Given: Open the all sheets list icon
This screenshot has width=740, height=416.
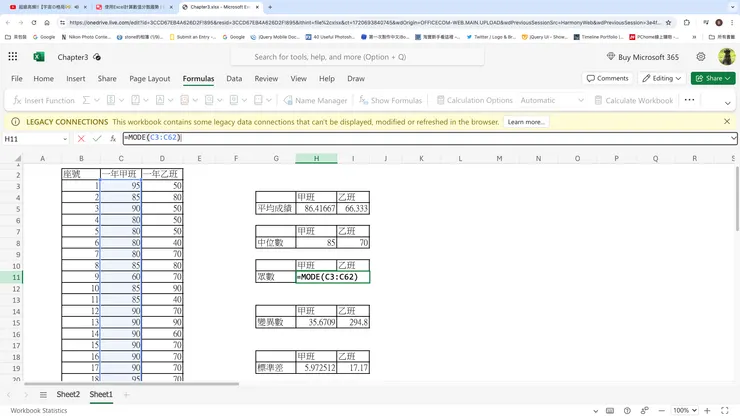Looking at the screenshot, I should (x=43, y=395).
